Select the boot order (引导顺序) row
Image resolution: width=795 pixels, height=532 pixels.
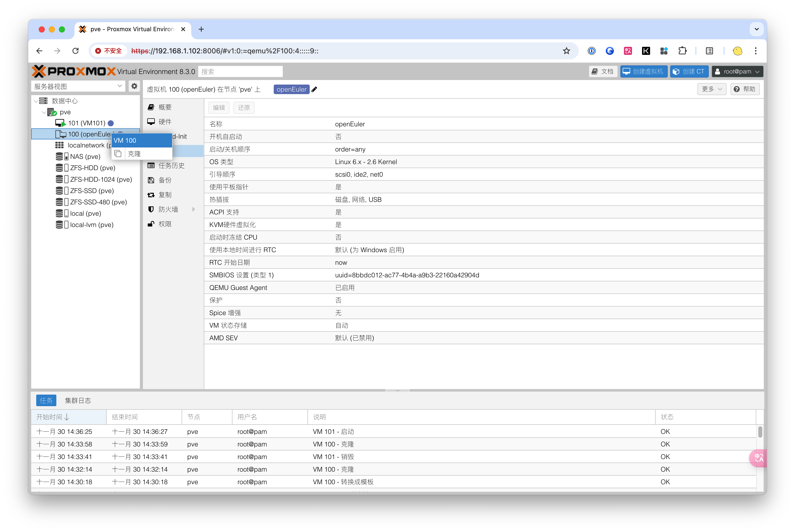point(484,174)
